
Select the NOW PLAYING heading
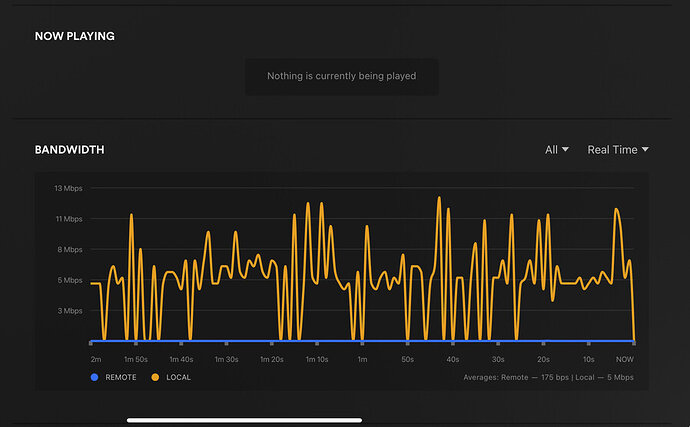click(x=75, y=36)
